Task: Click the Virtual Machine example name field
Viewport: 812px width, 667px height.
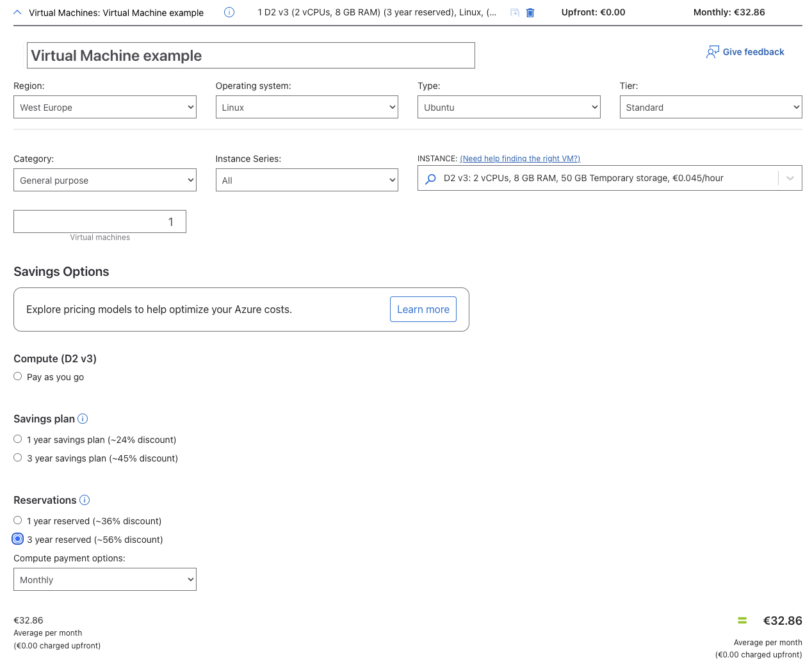Action: pos(250,56)
